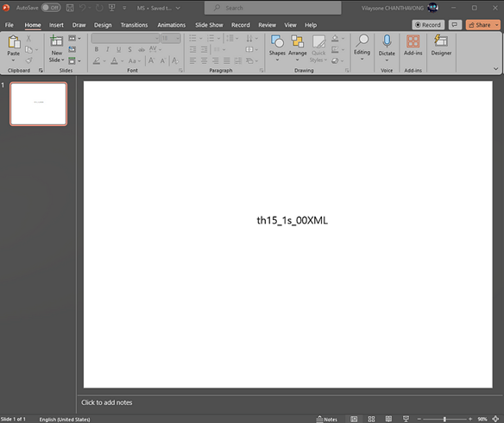Click the Record button at top right
This screenshot has width=504, height=423.
pos(428,25)
